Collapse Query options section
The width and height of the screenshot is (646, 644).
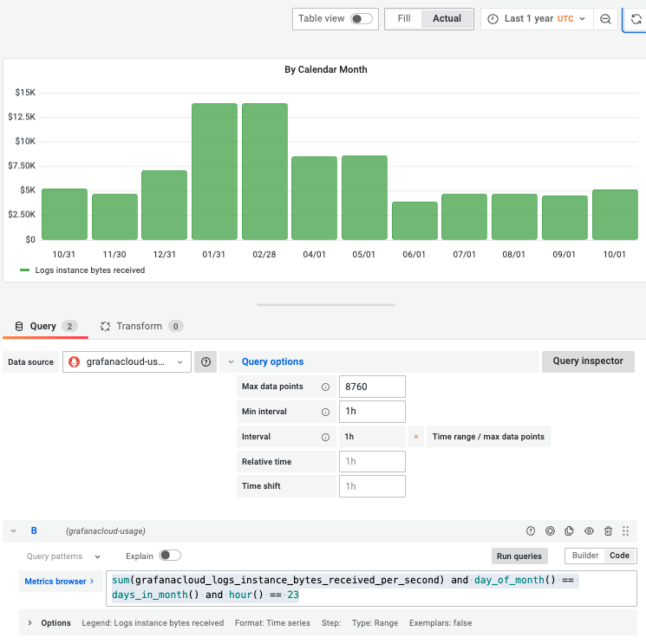pos(232,362)
